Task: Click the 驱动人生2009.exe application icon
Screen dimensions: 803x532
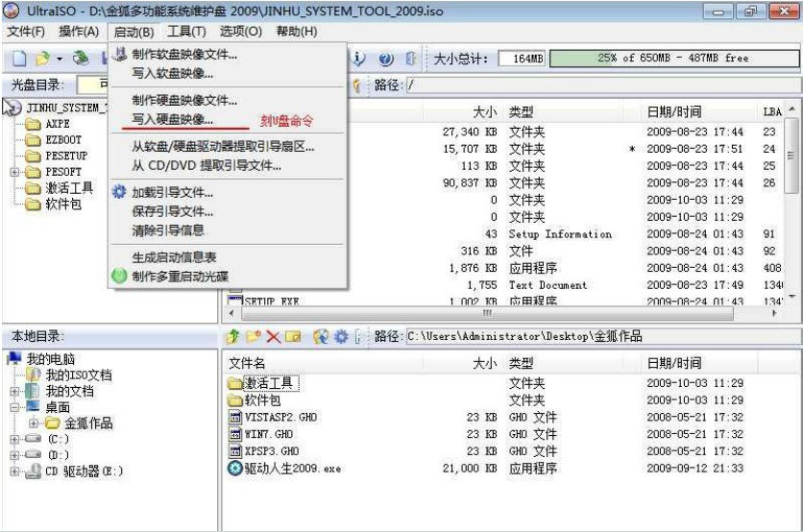Action: tap(235, 468)
